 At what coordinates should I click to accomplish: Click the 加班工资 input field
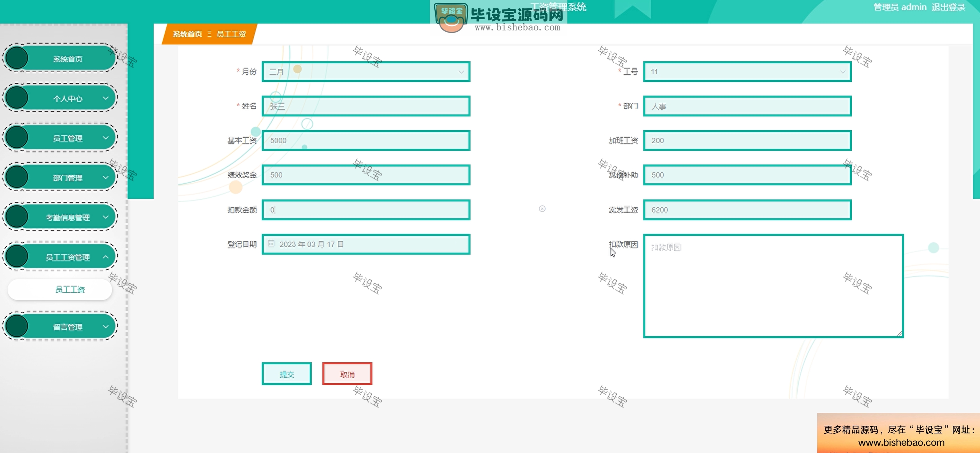pos(747,140)
